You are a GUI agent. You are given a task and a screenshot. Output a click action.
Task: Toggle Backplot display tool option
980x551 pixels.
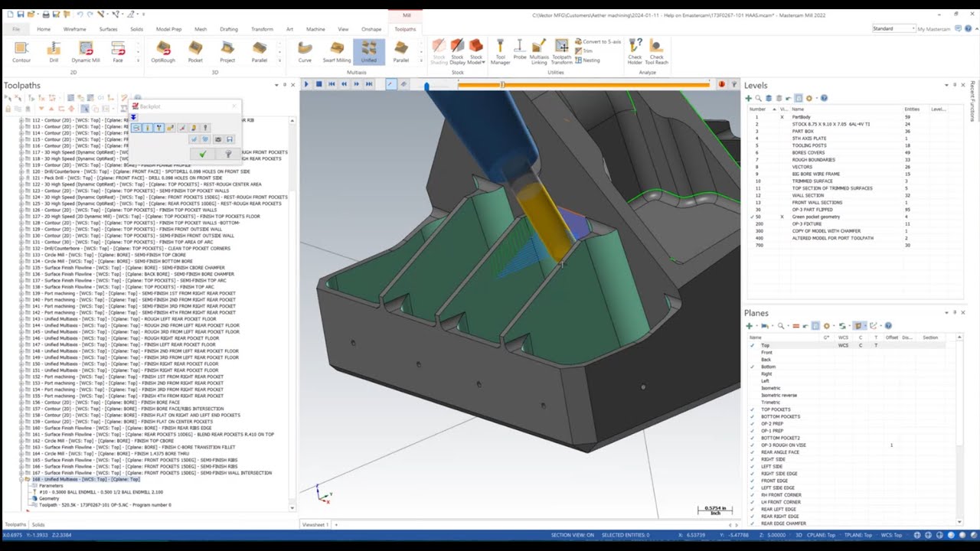148,128
